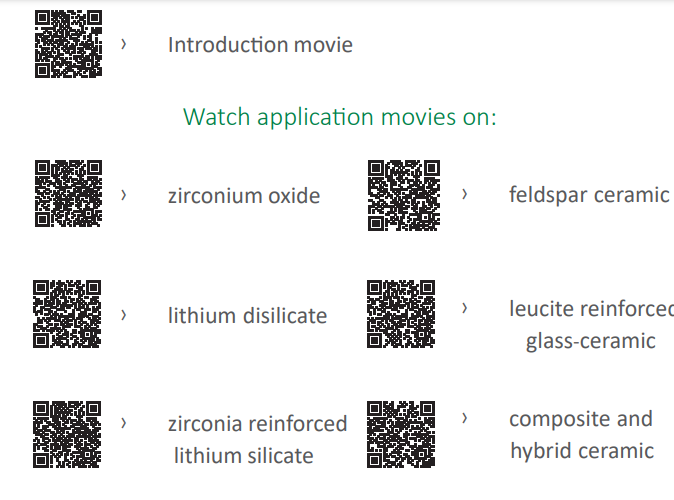Click the chevron before leucite reinforced glass-ceramic

tap(464, 308)
